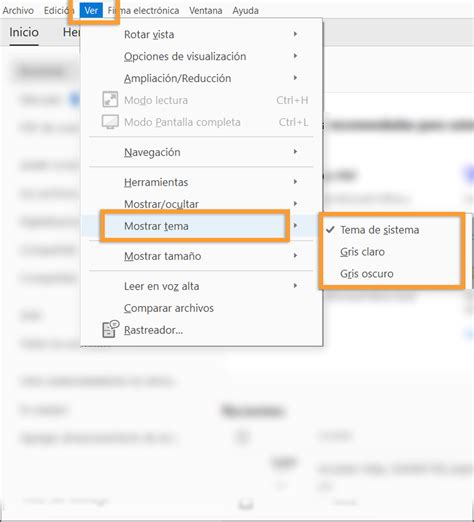Viewport: 474px width, 522px height.
Task: Choose the Gris oscuro theme
Action: pyautogui.click(x=367, y=274)
